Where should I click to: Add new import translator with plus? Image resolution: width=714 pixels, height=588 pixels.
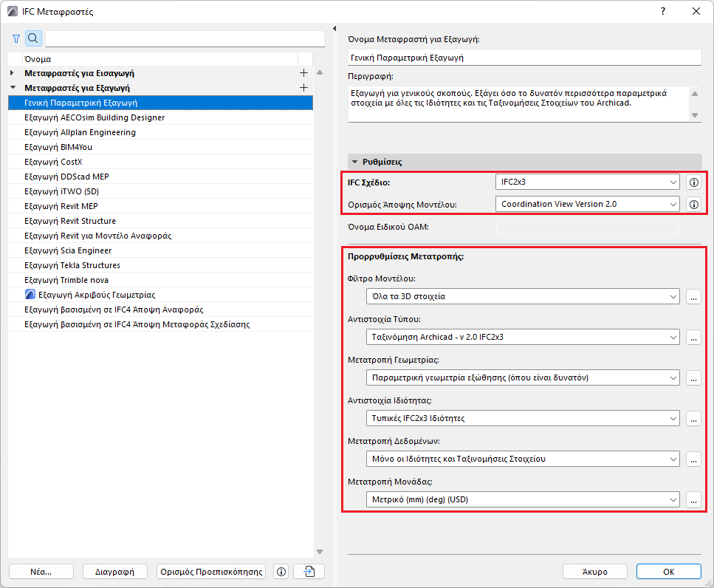point(303,73)
